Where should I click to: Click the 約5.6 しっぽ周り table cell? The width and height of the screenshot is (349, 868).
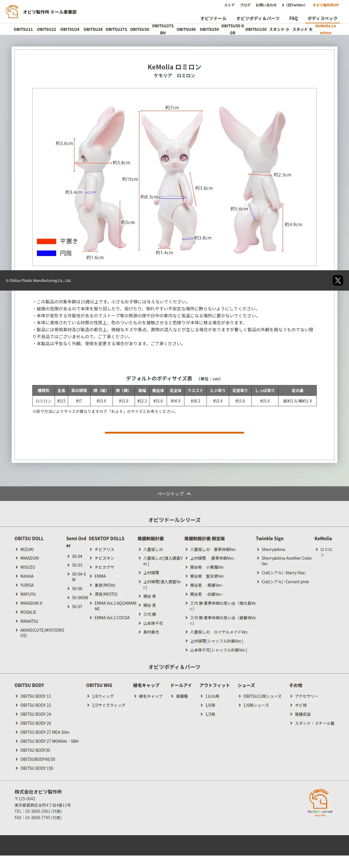[x=265, y=401]
